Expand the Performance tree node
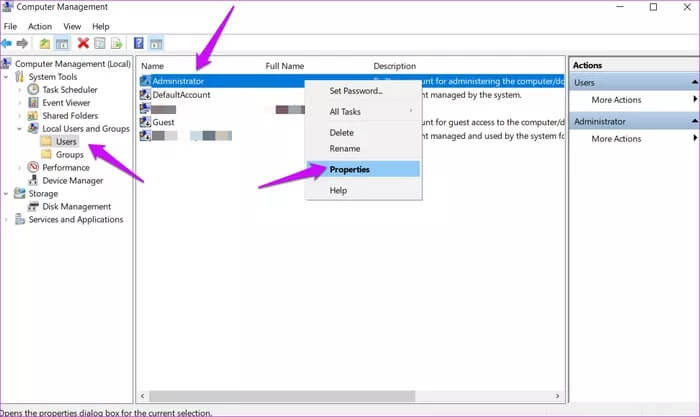Screen dimensions: 700x417 pyautogui.click(x=20, y=167)
